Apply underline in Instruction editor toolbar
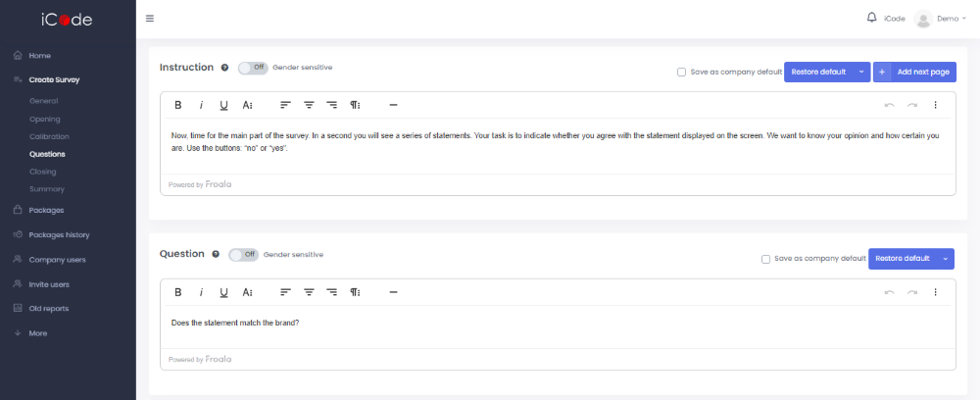This screenshot has width=980, height=400. tap(223, 105)
